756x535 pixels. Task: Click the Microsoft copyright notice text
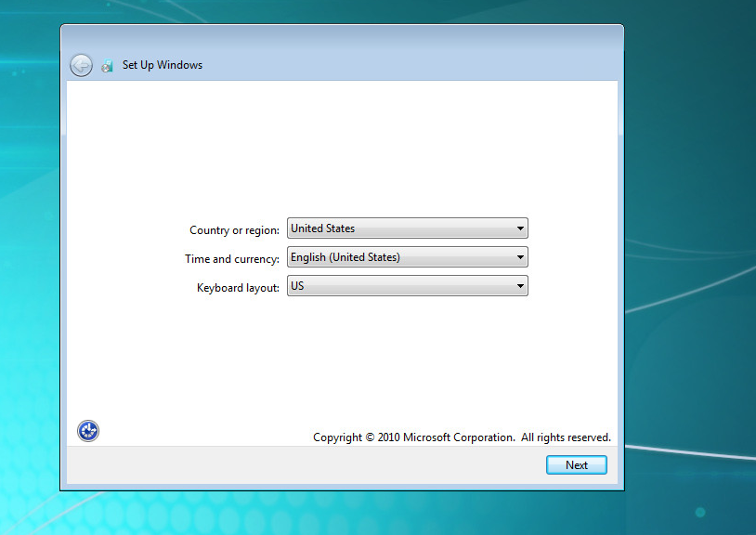pos(462,437)
